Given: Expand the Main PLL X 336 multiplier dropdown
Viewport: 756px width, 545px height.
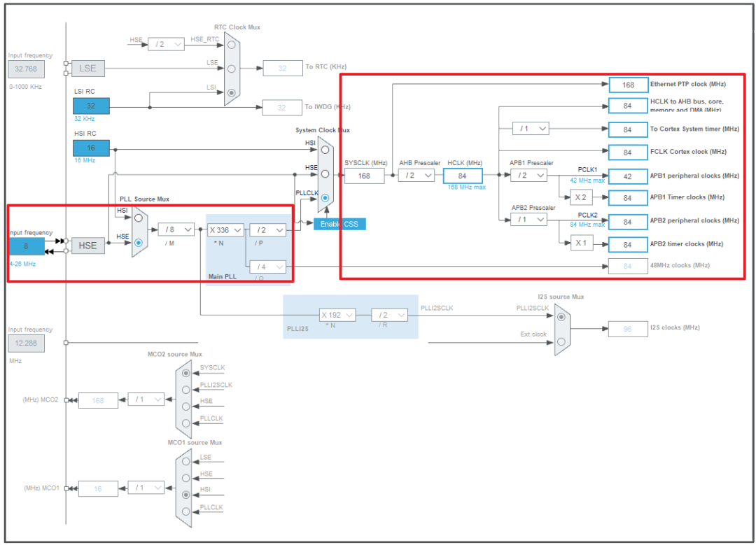Looking at the screenshot, I should [x=225, y=229].
